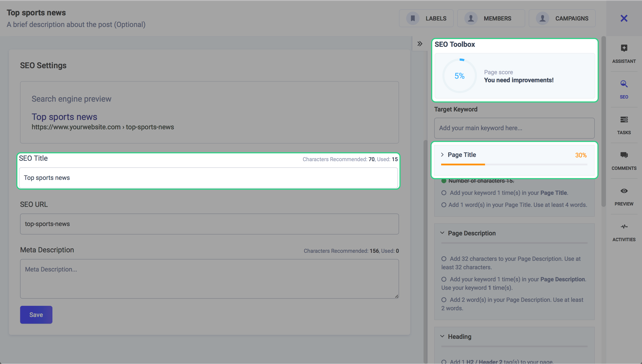Click the 5% page score circle

(459, 76)
